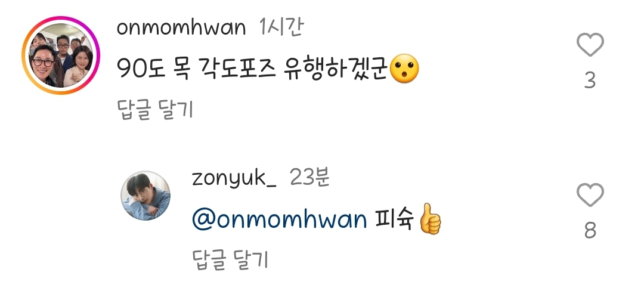Open the zonyuk_ username link
The width and height of the screenshot is (644, 294).
coord(234,179)
